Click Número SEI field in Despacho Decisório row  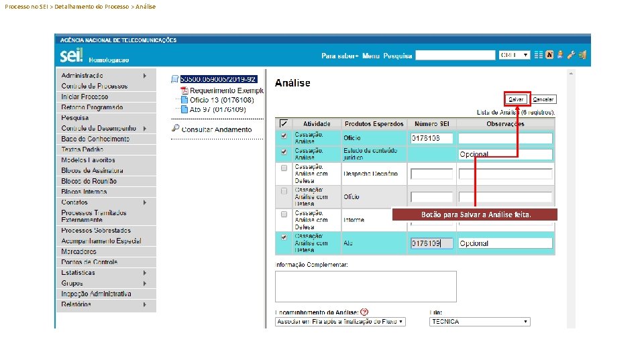[431, 174]
